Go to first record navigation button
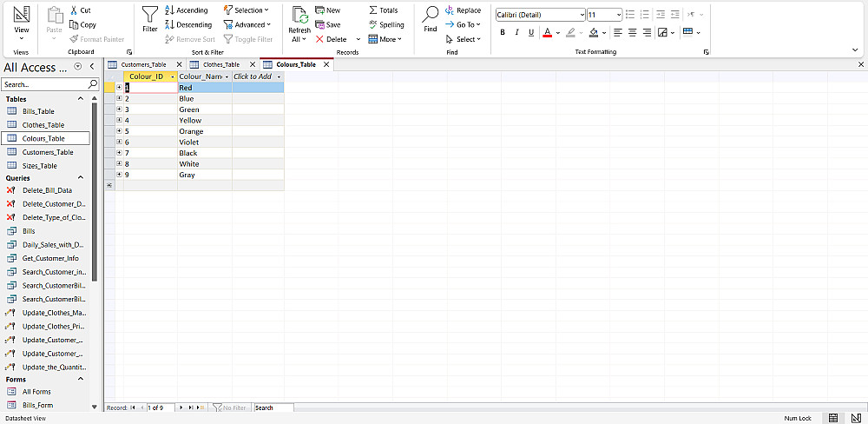868x424 pixels. 132,408
